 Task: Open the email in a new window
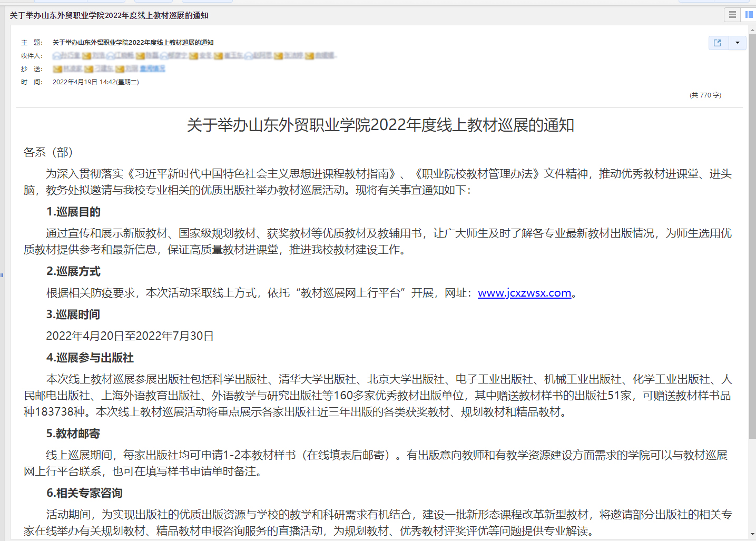(x=718, y=43)
